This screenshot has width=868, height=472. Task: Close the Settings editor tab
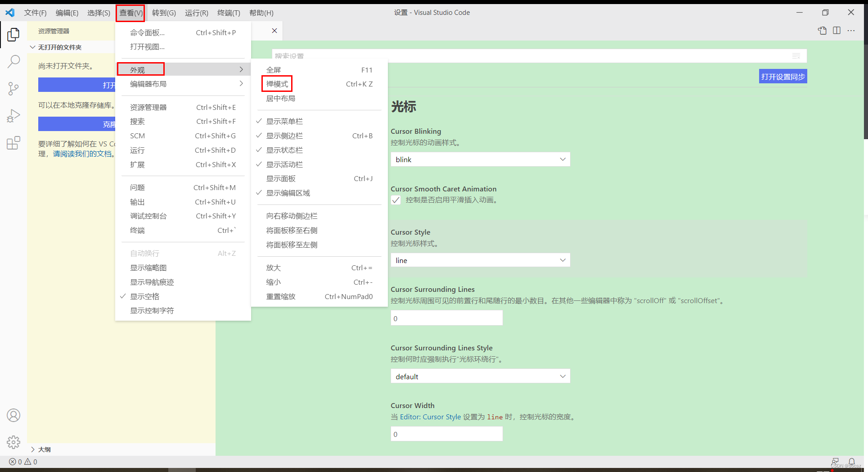click(x=274, y=31)
